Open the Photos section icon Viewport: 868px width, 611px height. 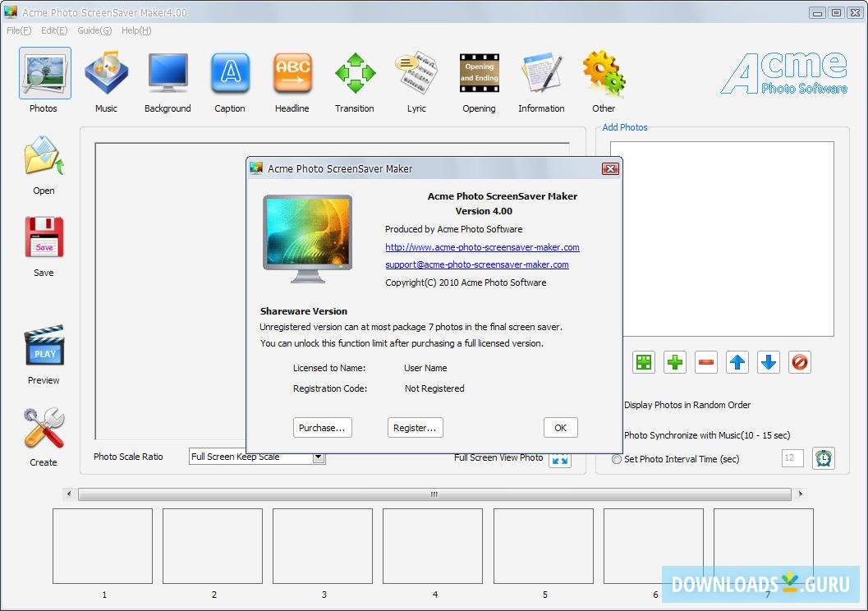click(45, 73)
